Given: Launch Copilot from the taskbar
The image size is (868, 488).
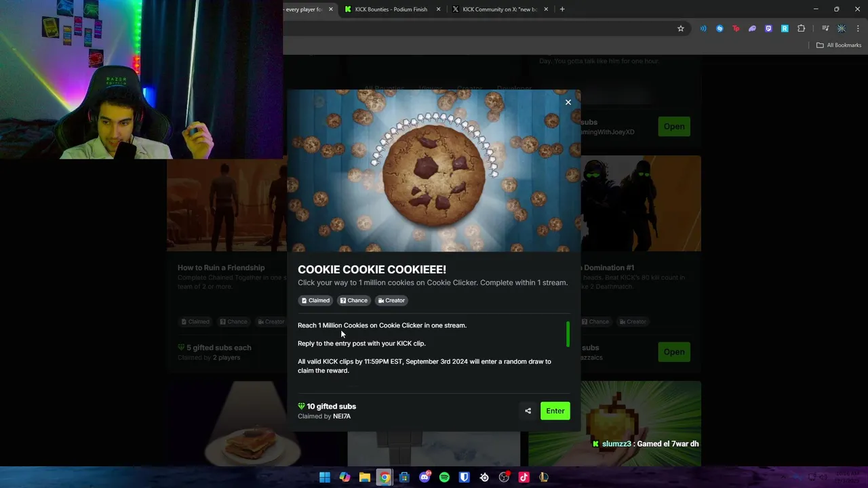Looking at the screenshot, I should coord(344,477).
